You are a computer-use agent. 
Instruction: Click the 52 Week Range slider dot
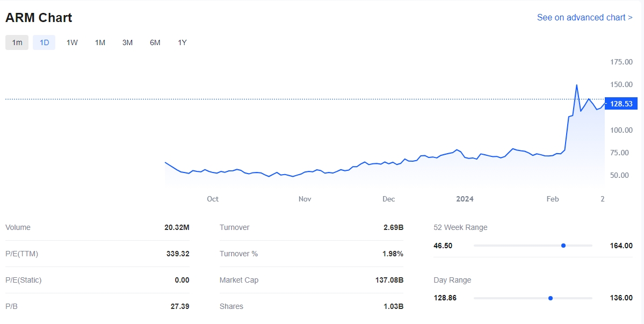[x=563, y=246]
